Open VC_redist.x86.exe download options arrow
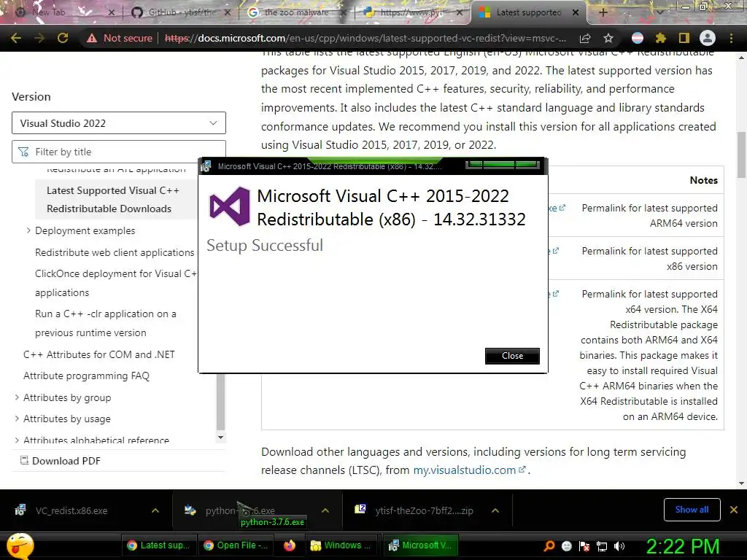 pyautogui.click(x=155, y=510)
